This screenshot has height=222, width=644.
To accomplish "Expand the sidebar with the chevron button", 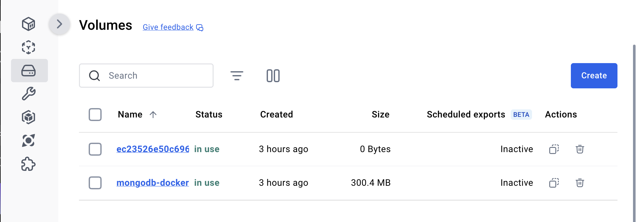I will pyautogui.click(x=60, y=24).
